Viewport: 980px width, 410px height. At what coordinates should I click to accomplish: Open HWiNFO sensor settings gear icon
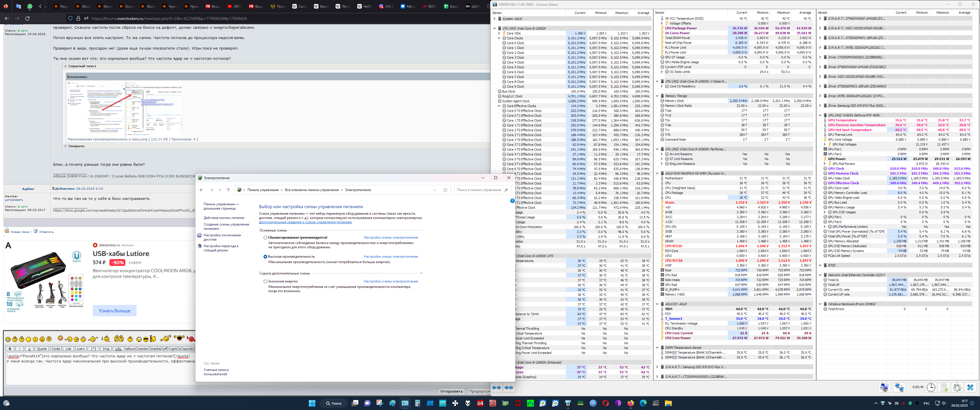(957, 388)
